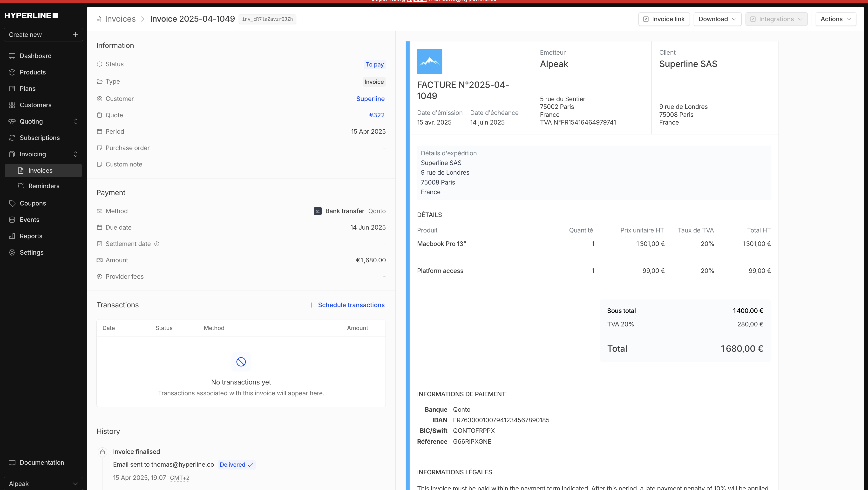The height and width of the screenshot is (490, 868).
Task: Click the Alpeak mountain logo on invoice
Action: click(430, 61)
